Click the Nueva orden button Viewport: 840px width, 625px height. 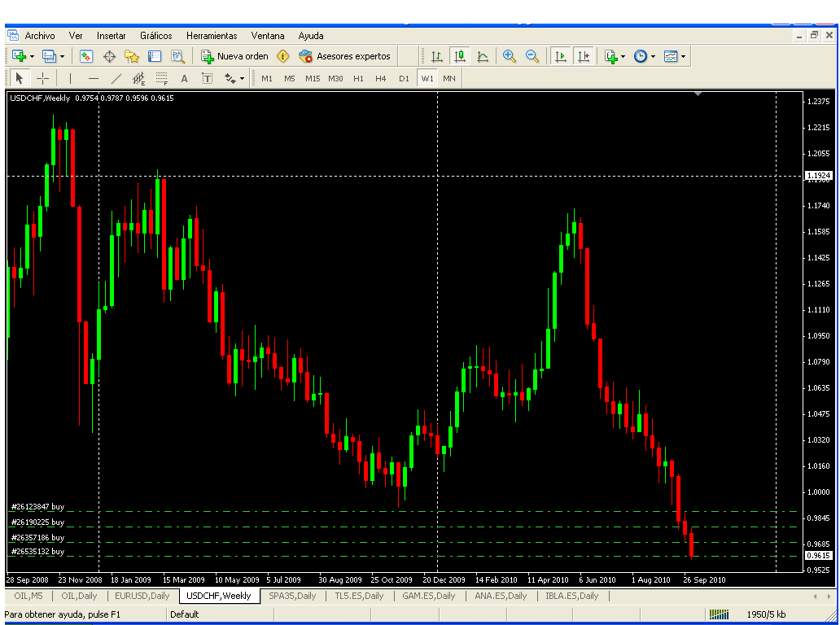click(234, 56)
